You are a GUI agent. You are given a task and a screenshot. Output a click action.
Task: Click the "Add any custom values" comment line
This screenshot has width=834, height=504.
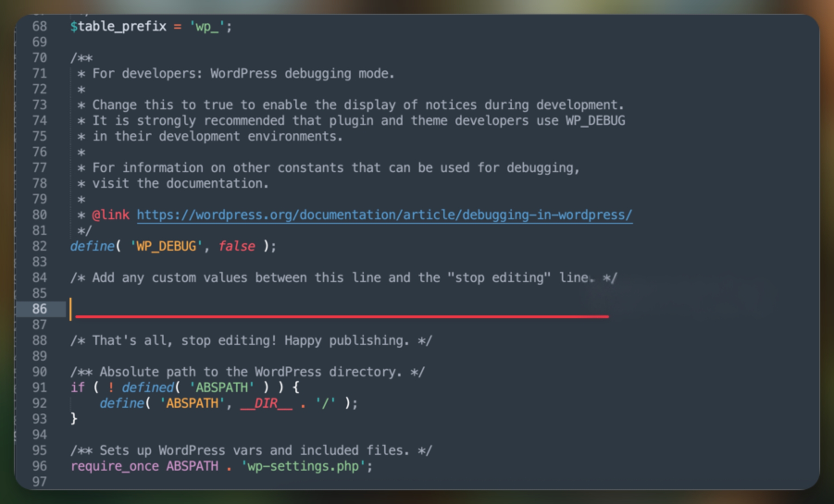click(343, 278)
